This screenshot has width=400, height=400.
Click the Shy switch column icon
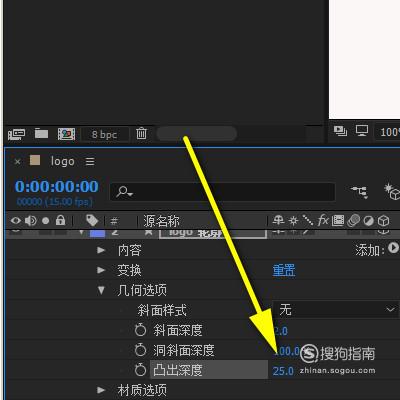pyautogui.click(x=278, y=220)
